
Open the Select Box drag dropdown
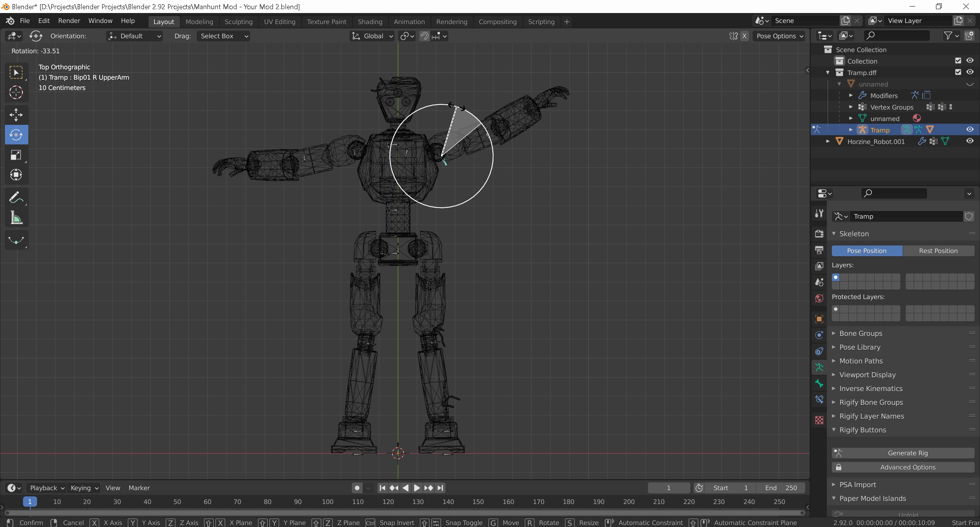(223, 36)
